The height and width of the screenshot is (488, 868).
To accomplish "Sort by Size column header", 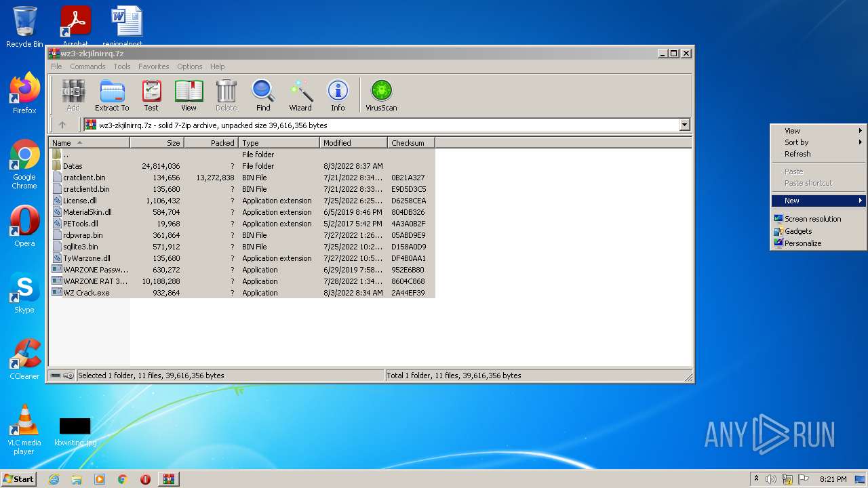I will [x=157, y=143].
